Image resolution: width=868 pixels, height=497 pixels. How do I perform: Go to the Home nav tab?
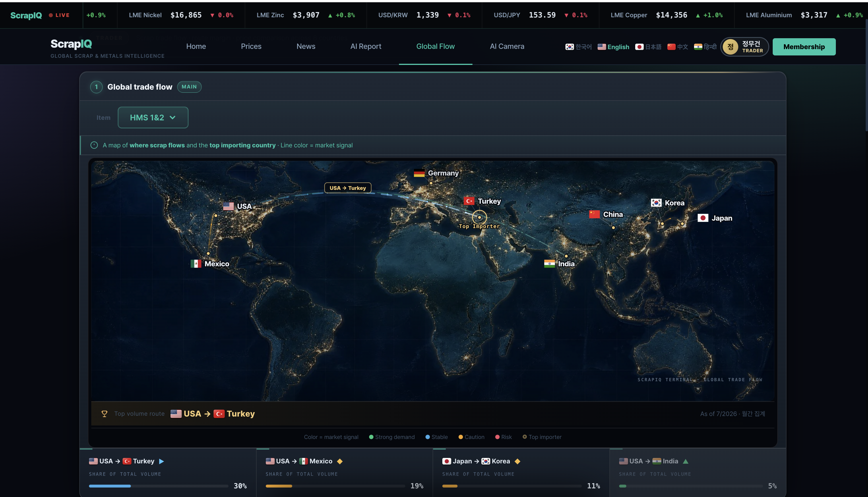click(x=196, y=47)
